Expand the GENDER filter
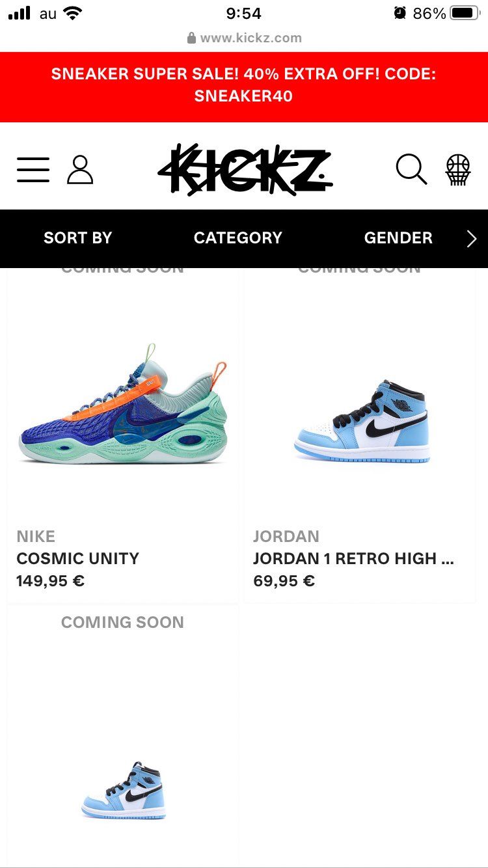 click(x=398, y=238)
